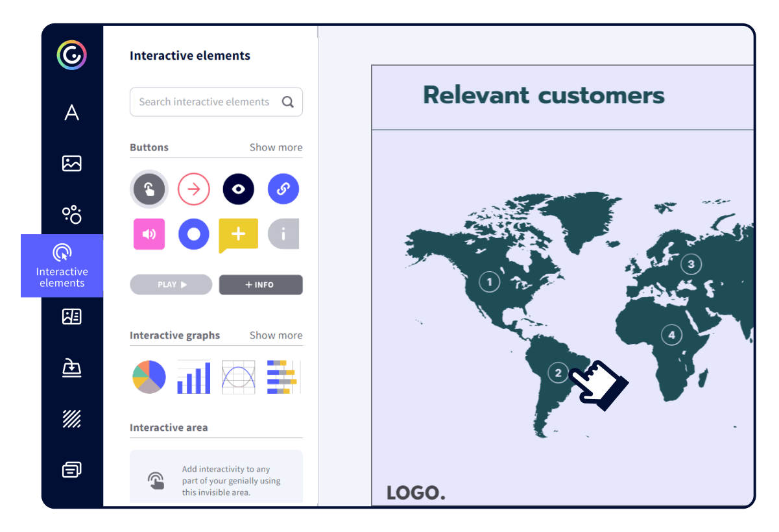
Task: Click marker number 2 on the world map
Action: coord(558,373)
